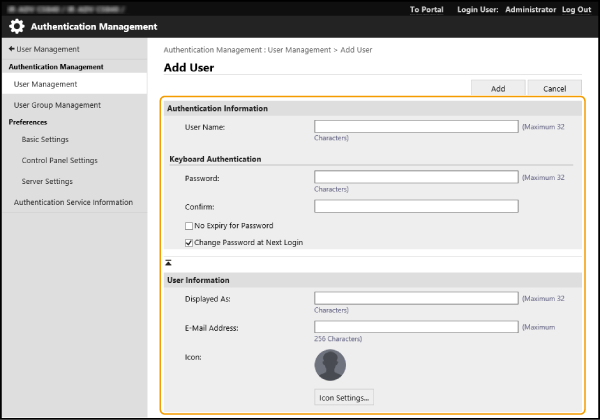The height and width of the screenshot is (420, 600).
Task: Open User Group Management in sidebar
Action: click(x=57, y=105)
